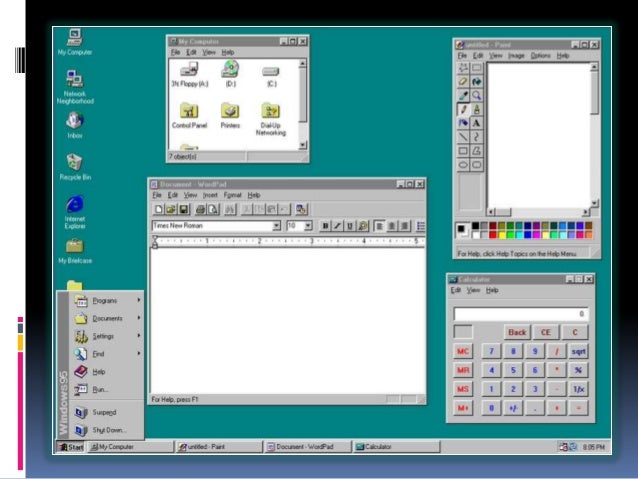
Task: Click the 1/x button in Calculator
Action: pyautogui.click(x=578, y=389)
